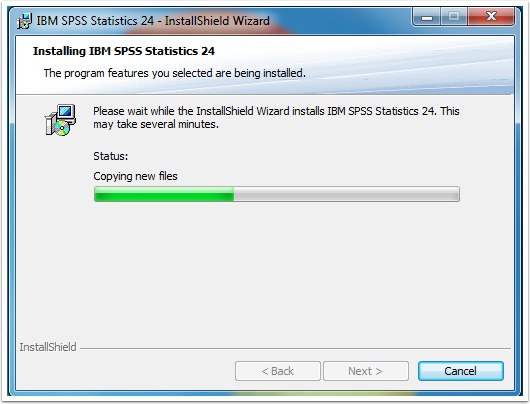
Task: Close the installer with the red X
Action: (491, 17)
